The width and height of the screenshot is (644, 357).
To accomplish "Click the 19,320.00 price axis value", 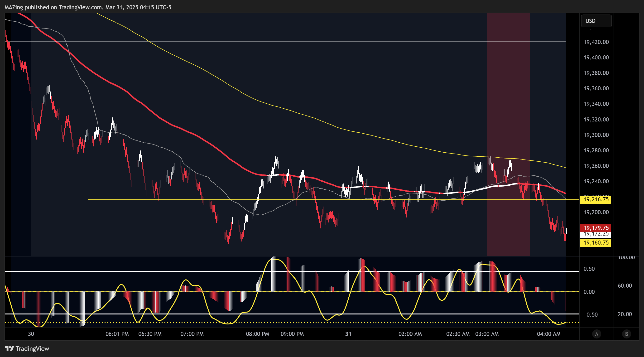I will coord(596,120).
